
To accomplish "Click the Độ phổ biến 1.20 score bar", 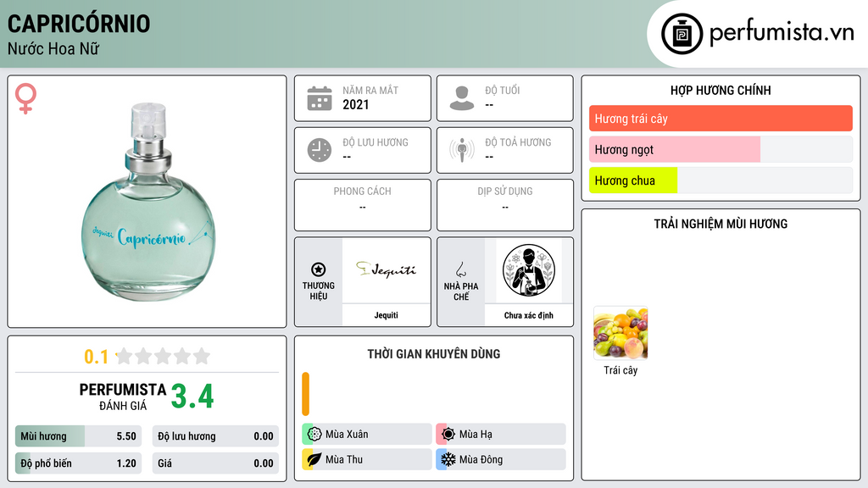I will click(x=78, y=463).
